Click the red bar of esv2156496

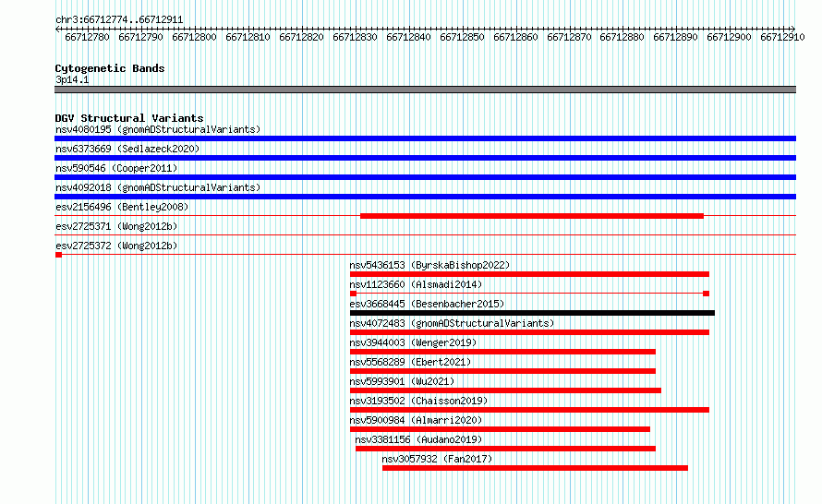[532, 216]
